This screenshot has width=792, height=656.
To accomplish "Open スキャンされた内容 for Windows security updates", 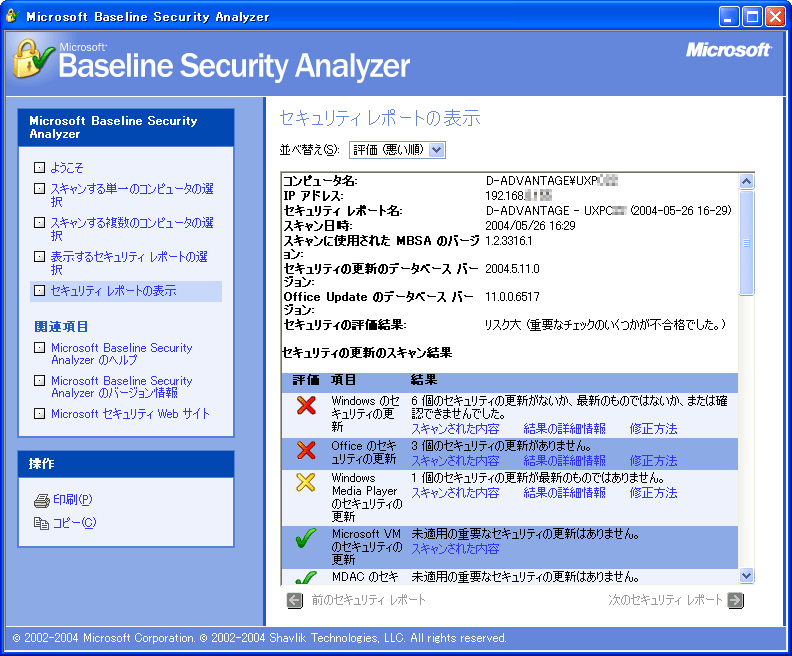I will click(x=455, y=429).
